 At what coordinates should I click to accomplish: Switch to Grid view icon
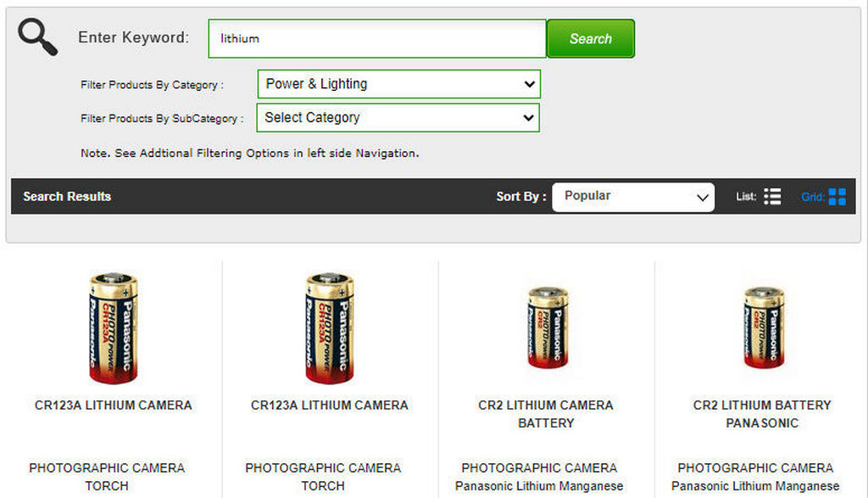[837, 197]
